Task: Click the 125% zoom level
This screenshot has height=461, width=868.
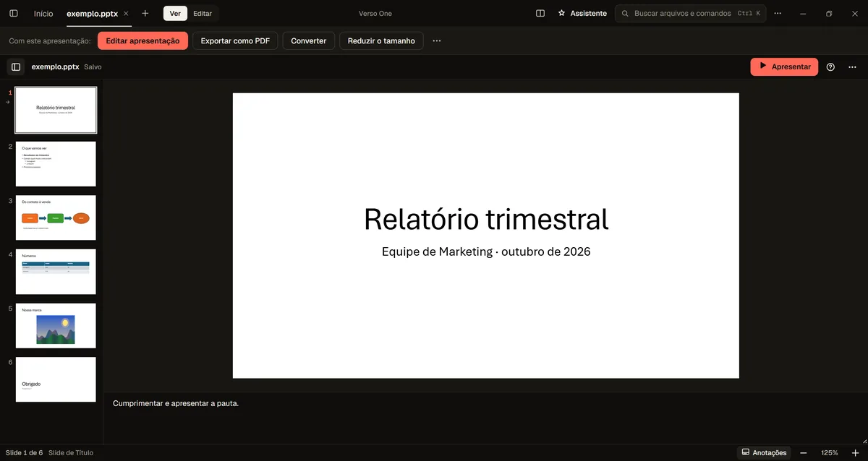Action: [830, 453]
